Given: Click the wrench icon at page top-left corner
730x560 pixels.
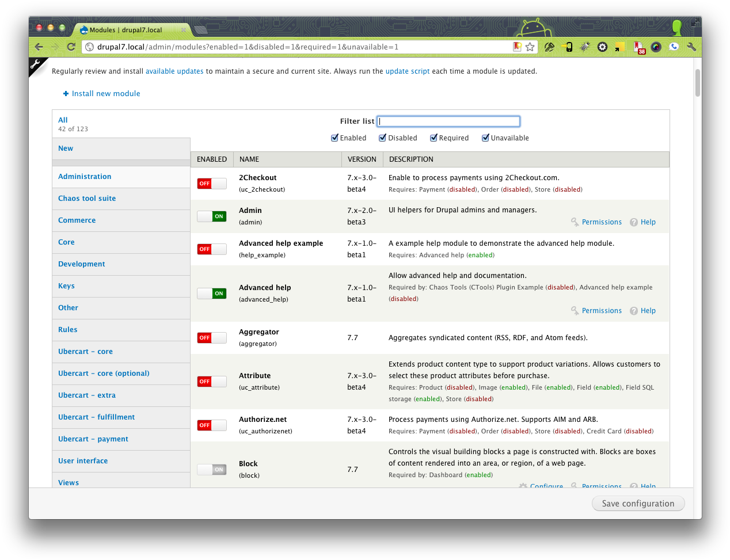Looking at the screenshot, I should (36, 64).
